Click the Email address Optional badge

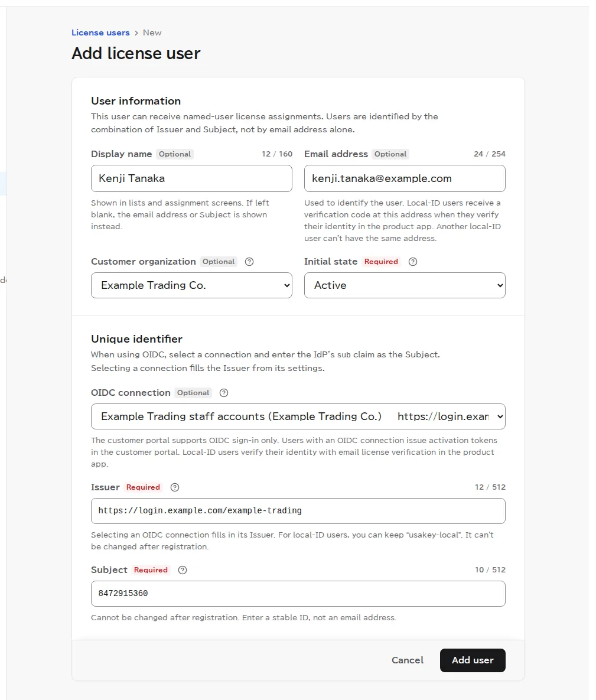pos(390,154)
